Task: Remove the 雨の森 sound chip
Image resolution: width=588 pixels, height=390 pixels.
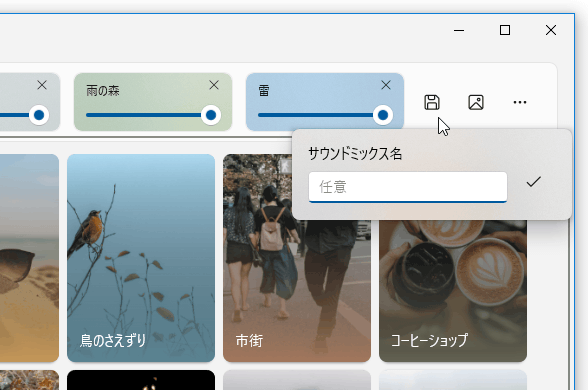Action: tap(214, 85)
